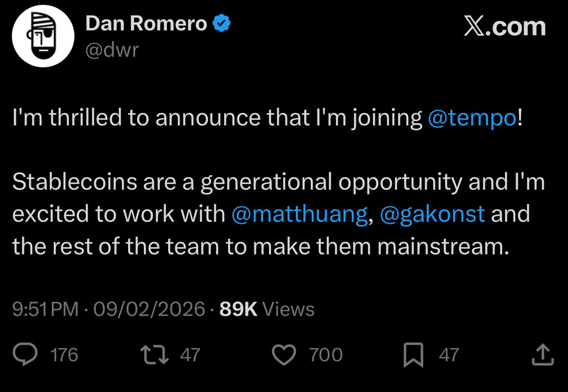568x392 pixels.
Task: Open Dan Romero's profile avatar
Action: click(x=43, y=36)
